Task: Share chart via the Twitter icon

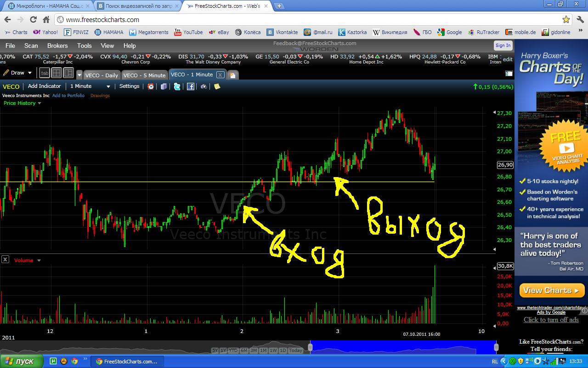Action: [177, 86]
